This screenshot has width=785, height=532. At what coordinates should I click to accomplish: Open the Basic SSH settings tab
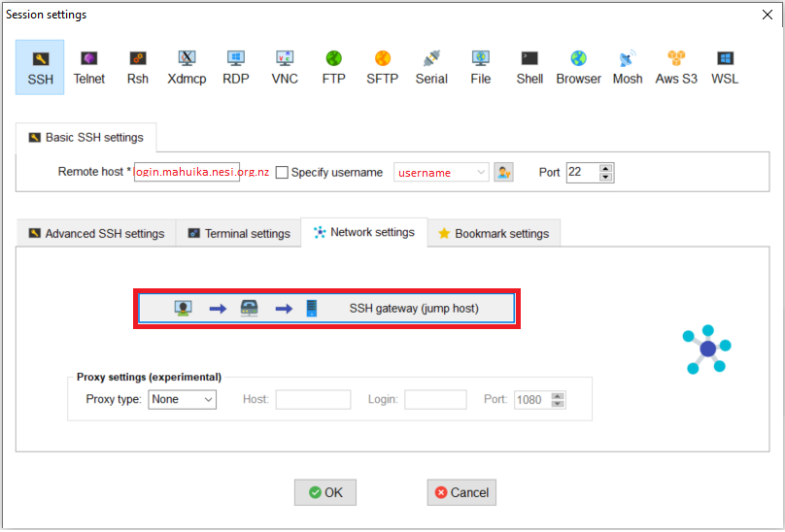pos(86,138)
